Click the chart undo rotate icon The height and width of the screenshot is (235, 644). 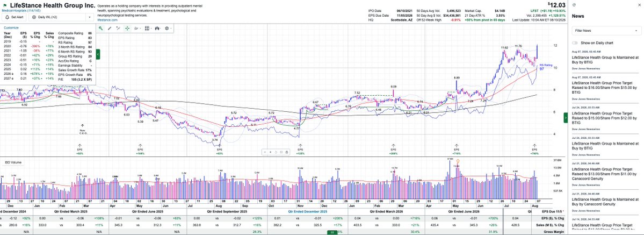pos(276,152)
